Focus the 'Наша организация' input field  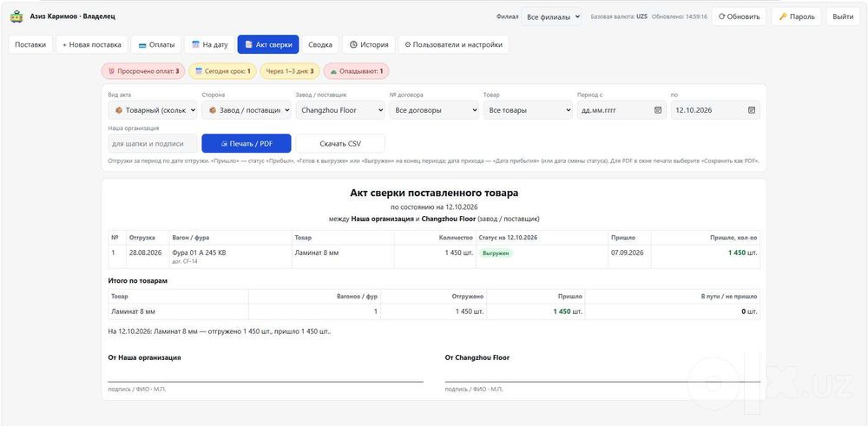pos(153,143)
